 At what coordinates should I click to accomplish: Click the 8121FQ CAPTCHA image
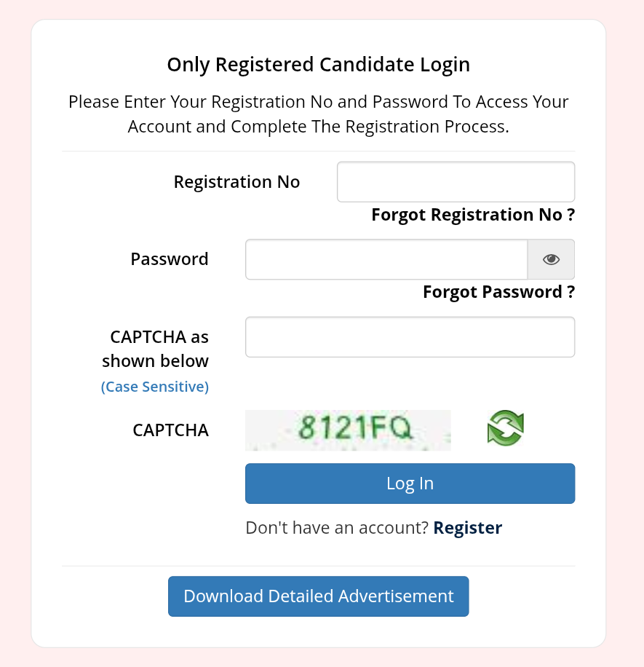point(348,430)
